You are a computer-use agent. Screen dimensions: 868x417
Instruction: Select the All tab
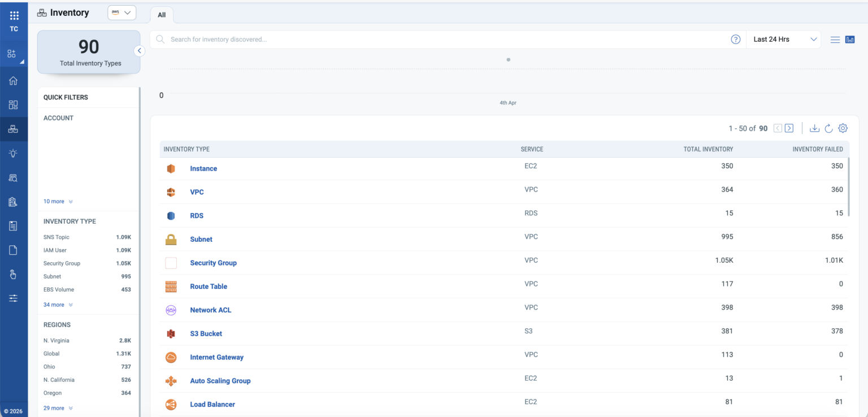[162, 15]
